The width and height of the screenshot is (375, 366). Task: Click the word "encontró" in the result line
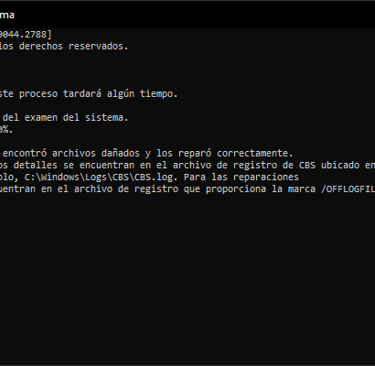tap(24, 153)
